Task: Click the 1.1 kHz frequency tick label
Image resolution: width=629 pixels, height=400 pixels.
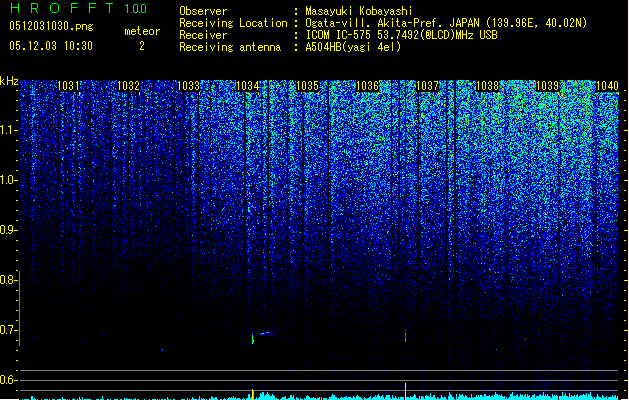Action: pos(8,130)
